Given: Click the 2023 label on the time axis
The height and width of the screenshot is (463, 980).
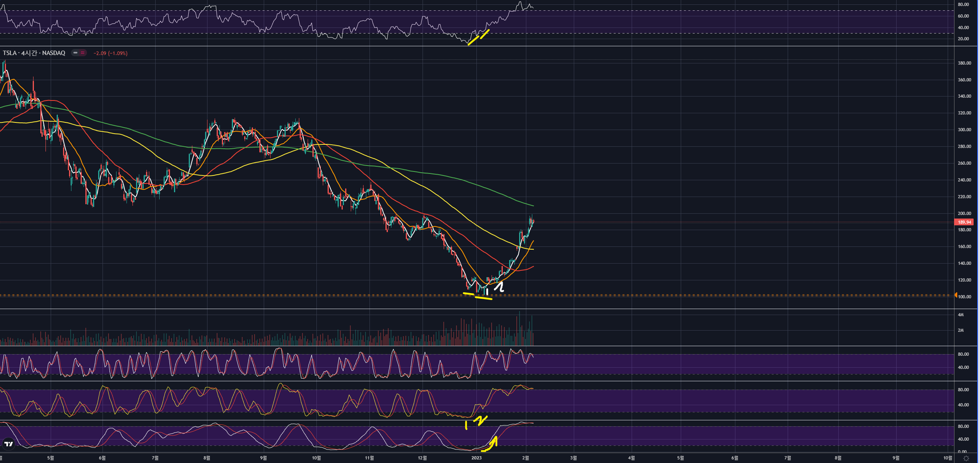Looking at the screenshot, I should coord(476,458).
